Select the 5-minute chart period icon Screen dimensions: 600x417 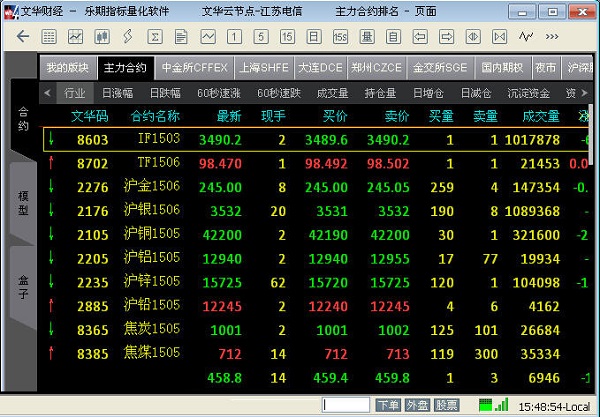pos(260,36)
